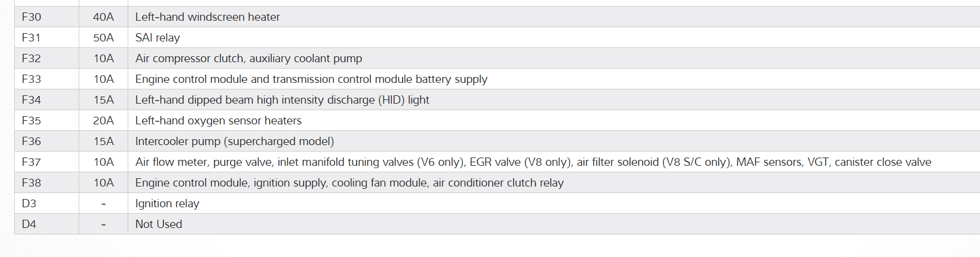Select the 50A amperage value
Image resolution: width=980 pixels, height=257 pixels.
pos(103,38)
